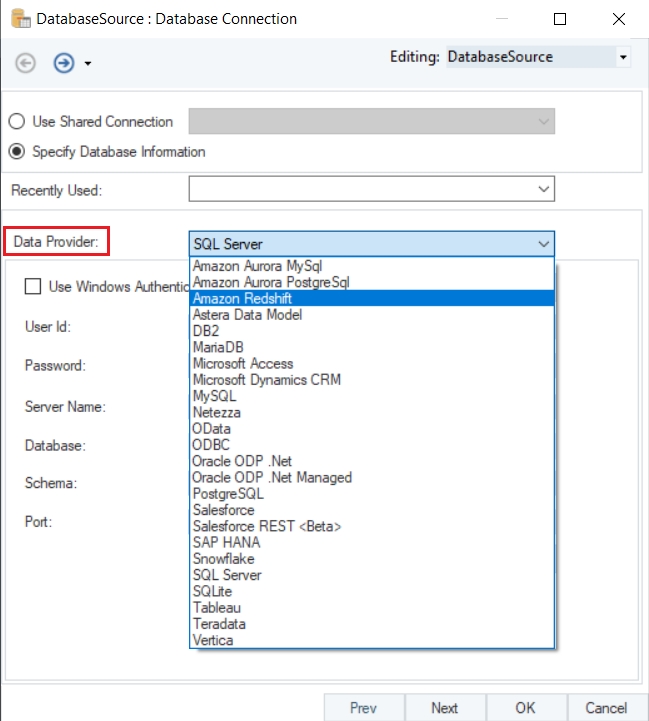Select Oracle ODP .Net Managed option

[x=272, y=478]
